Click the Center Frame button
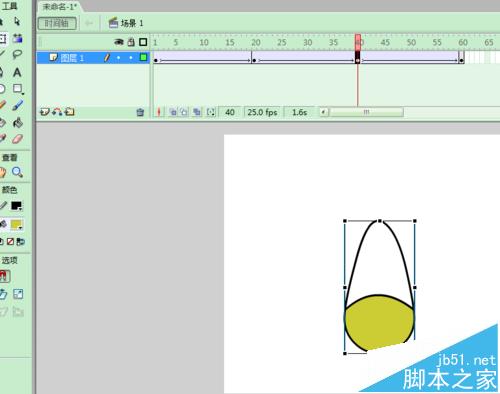Image resolution: width=500 pixels, height=394 pixels. coord(159,112)
